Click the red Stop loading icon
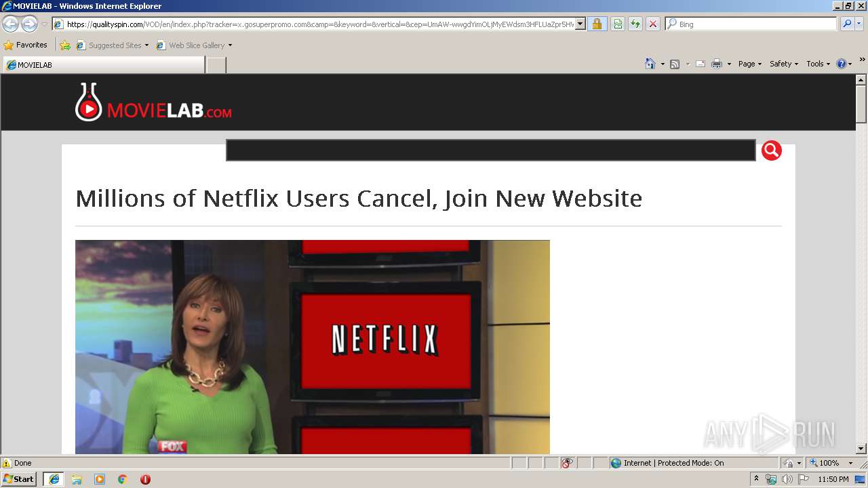Image resolution: width=868 pixels, height=488 pixels. (653, 24)
